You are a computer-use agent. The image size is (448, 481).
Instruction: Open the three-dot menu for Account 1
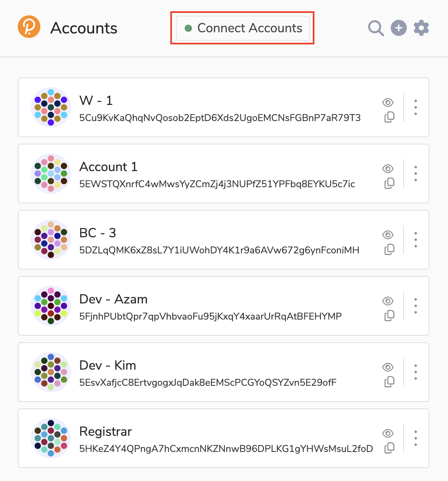pyautogui.click(x=416, y=174)
